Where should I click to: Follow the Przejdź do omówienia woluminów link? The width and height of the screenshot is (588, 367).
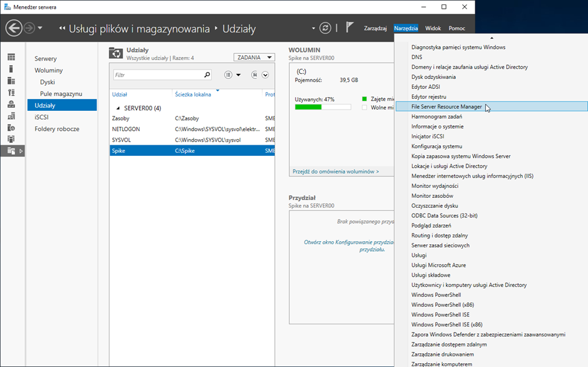click(x=335, y=171)
